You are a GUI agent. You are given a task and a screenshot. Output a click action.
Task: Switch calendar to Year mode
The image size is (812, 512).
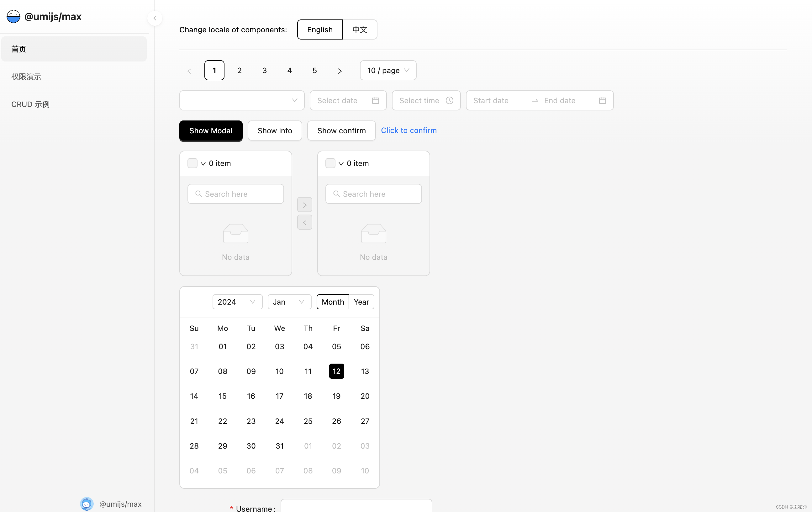[361, 302]
